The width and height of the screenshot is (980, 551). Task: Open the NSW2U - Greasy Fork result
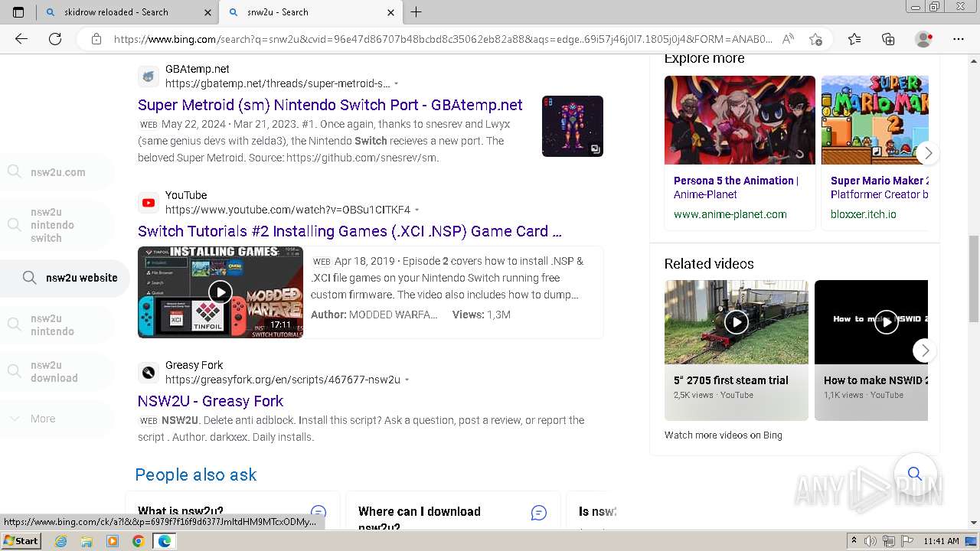(211, 401)
